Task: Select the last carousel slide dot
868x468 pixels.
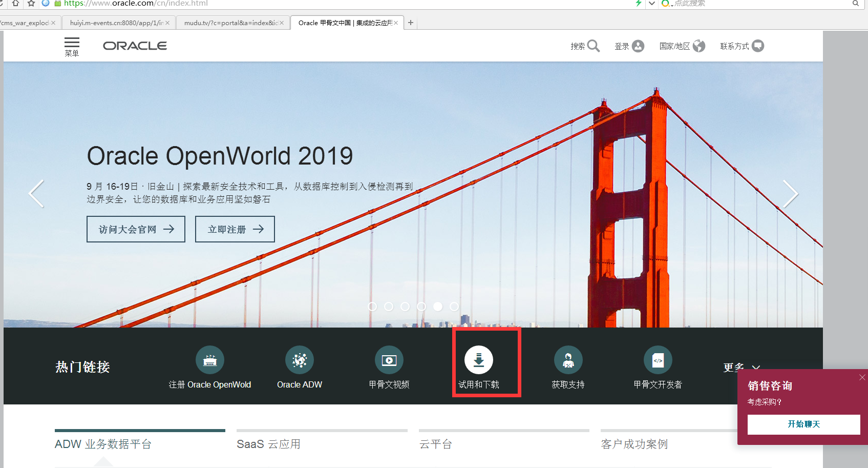Action: (x=454, y=307)
